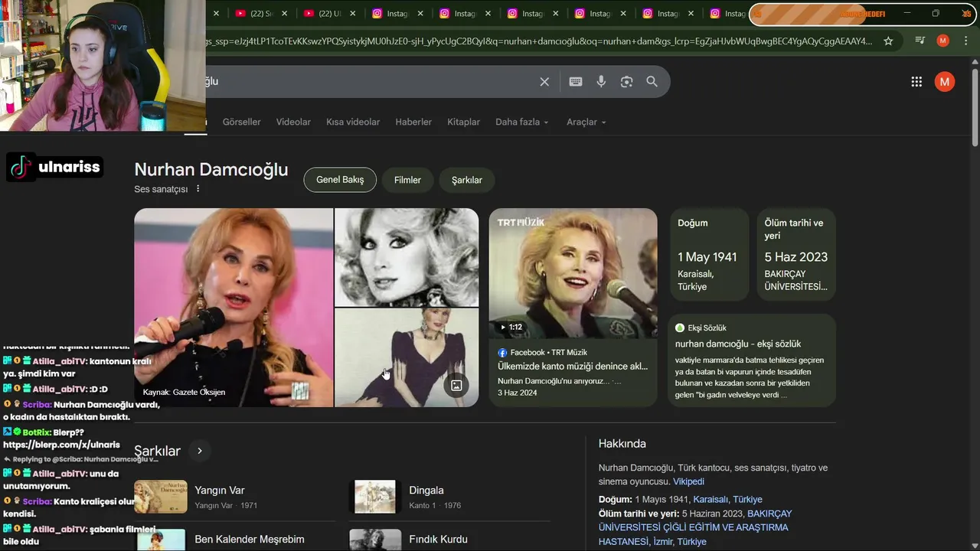Close the "(22) Si" YouTube tab
This screenshot has width=980, height=551.
pos(284,14)
